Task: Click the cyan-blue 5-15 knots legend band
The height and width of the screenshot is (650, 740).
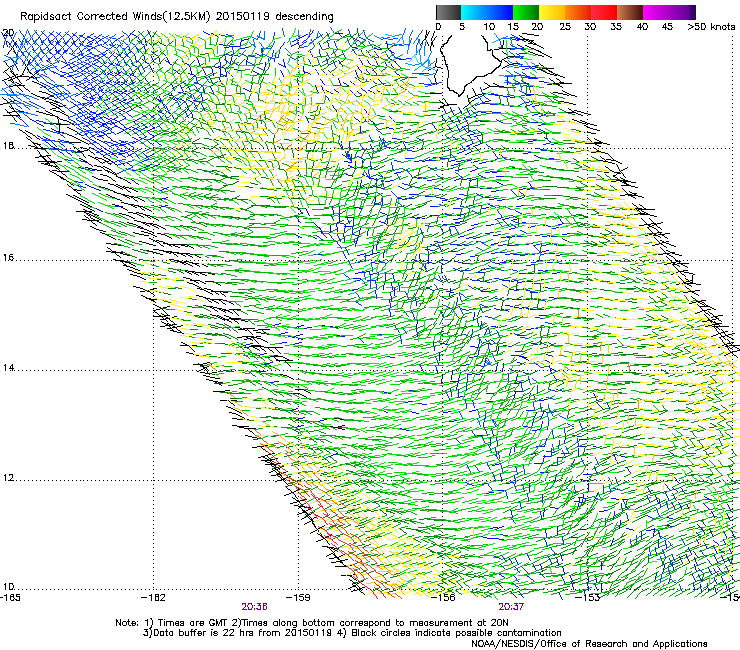Action: point(487,12)
